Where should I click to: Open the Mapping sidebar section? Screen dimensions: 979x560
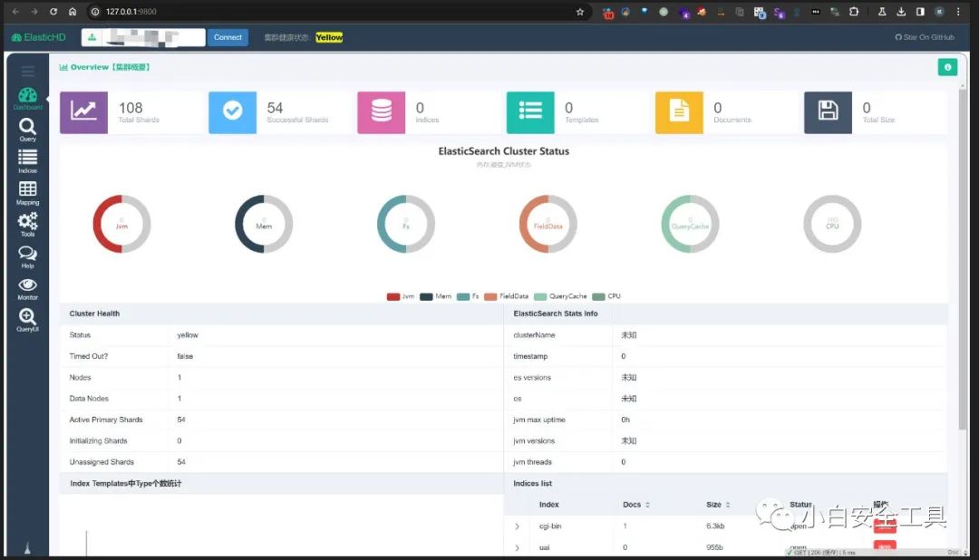[x=27, y=193]
